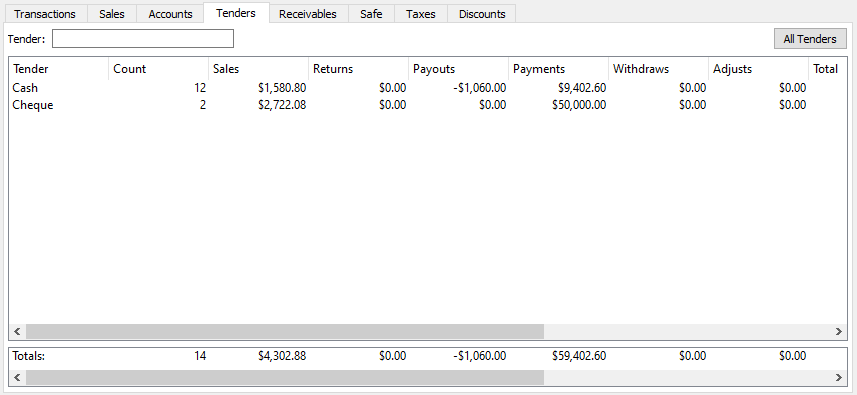Open the Taxes tab
The image size is (857, 395).
[x=420, y=14]
